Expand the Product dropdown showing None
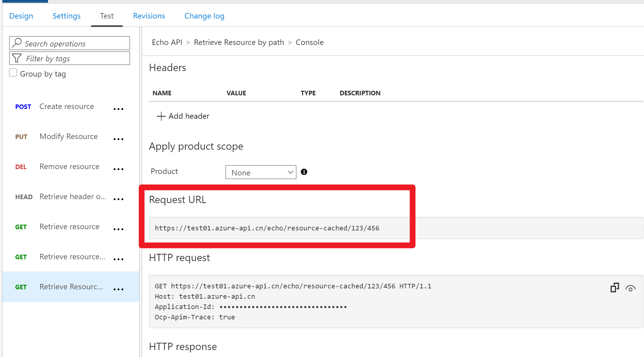Screen dimensions: 644x357 point(261,172)
